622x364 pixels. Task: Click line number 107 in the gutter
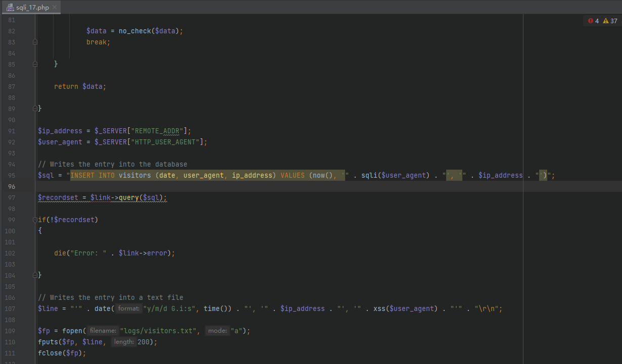10,309
